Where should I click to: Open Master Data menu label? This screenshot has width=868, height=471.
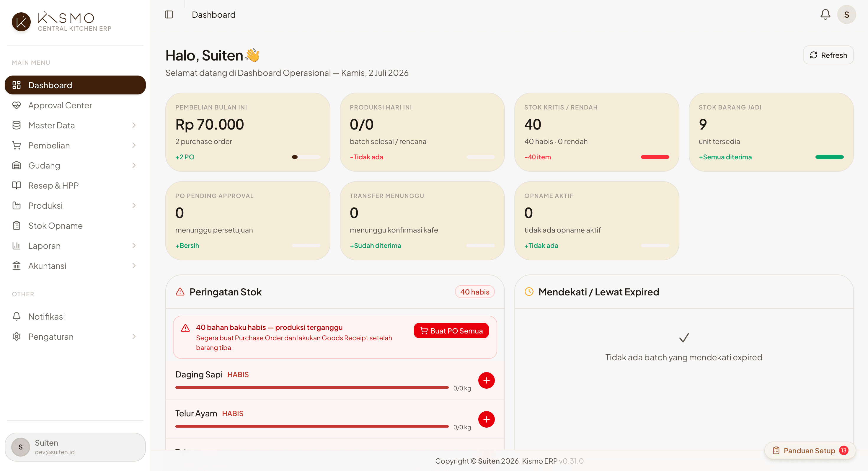52,125
